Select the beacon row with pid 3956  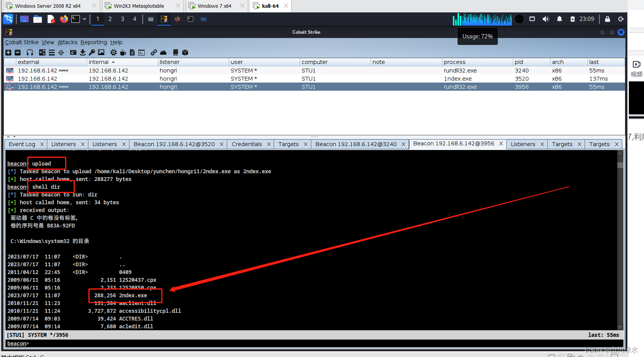pyautogui.click(x=314, y=87)
